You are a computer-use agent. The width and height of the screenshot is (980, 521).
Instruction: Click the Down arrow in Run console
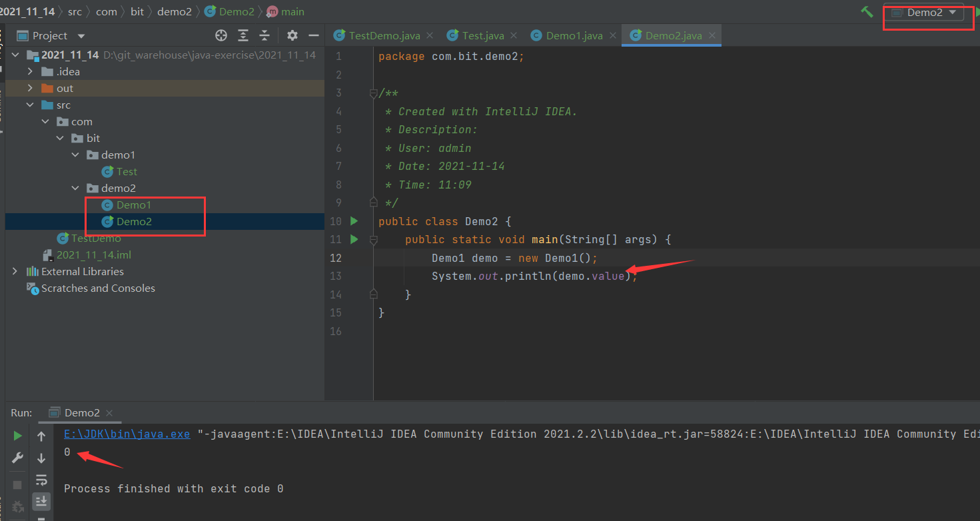point(41,458)
